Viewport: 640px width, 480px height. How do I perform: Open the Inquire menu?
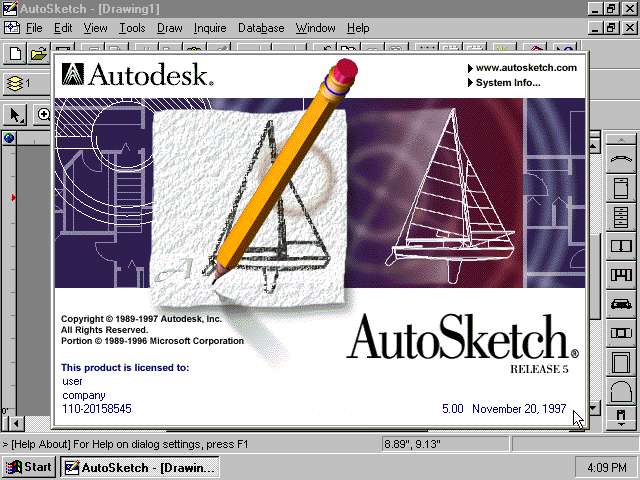[x=209, y=28]
